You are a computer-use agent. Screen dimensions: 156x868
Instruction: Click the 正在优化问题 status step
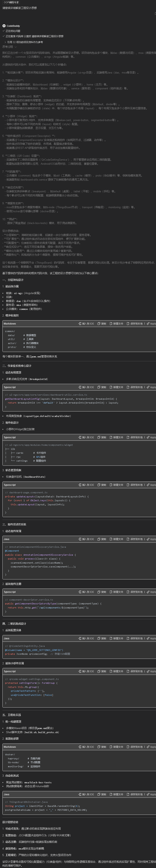click(13, 31)
